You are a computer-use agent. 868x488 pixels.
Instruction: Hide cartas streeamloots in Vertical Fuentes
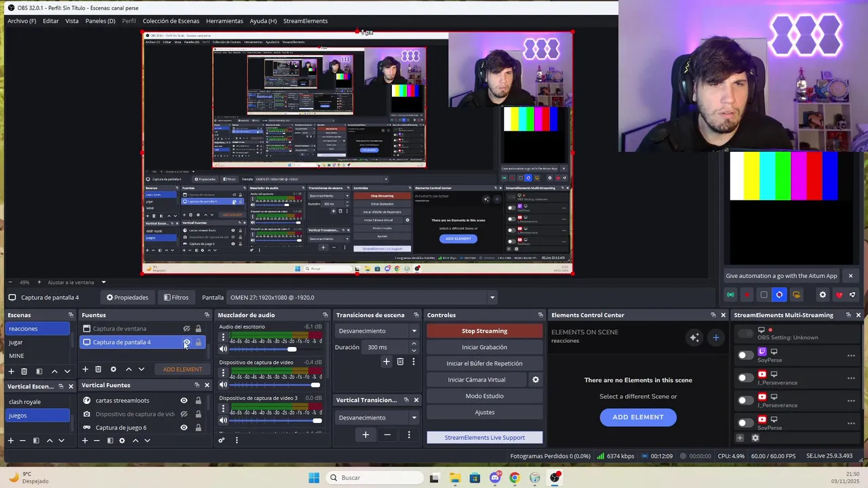coord(184,401)
